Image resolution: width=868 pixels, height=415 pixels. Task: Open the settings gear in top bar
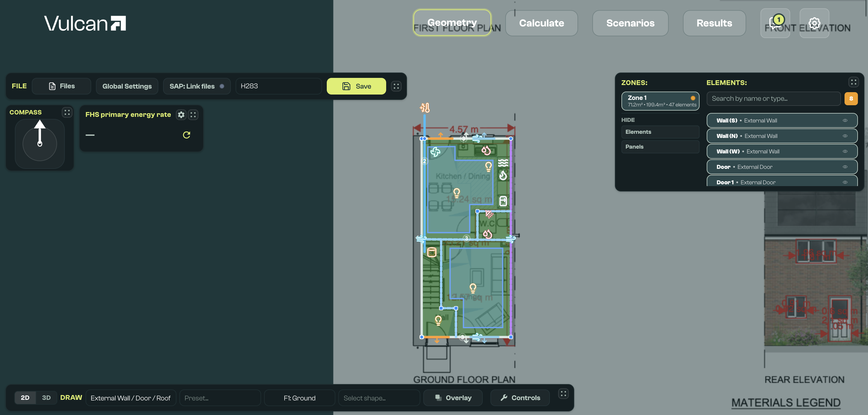[814, 23]
